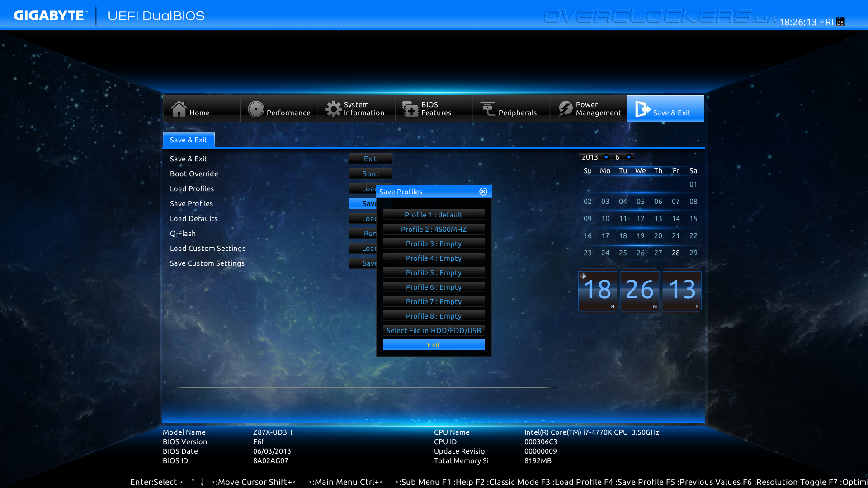868x488 pixels.
Task: Click the Power Management lightning icon
Action: pos(565,109)
